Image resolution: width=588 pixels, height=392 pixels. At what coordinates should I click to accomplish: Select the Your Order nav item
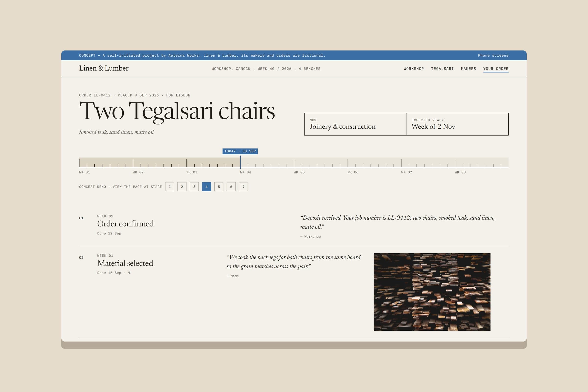click(x=496, y=69)
